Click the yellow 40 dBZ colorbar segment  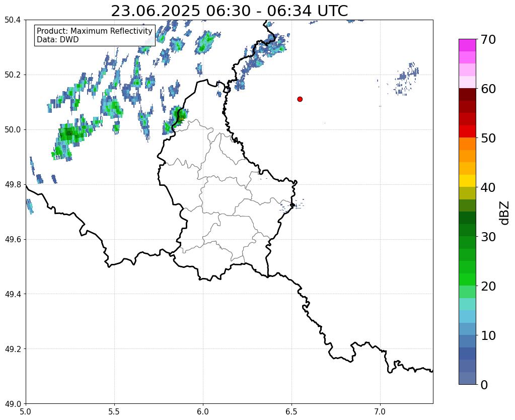pos(467,181)
